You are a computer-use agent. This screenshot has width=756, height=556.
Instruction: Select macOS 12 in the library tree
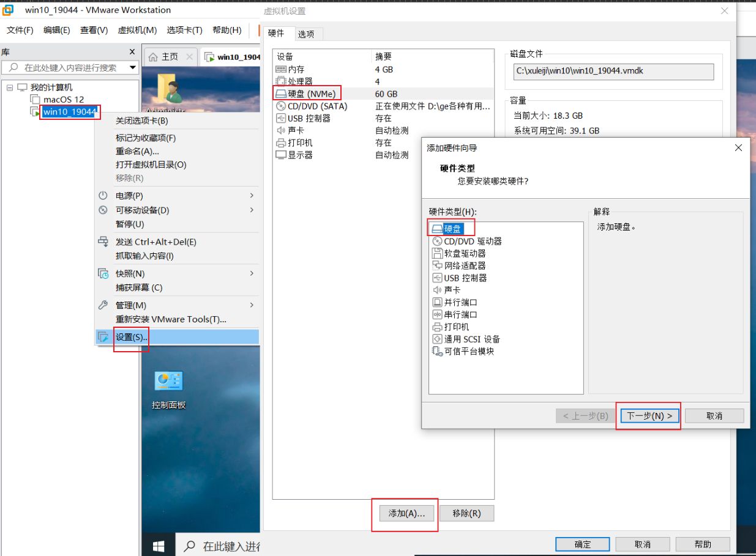pyautogui.click(x=63, y=99)
